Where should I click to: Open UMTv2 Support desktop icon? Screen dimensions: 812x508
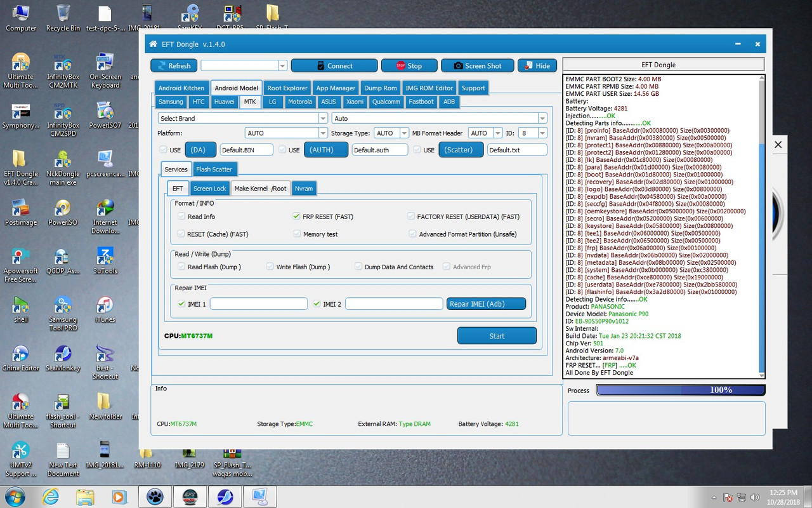point(20,459)
